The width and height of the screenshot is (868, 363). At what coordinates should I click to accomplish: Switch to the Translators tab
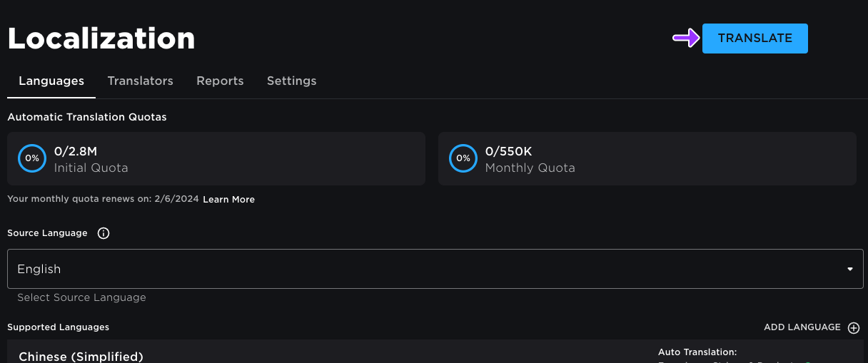[140, 81]
